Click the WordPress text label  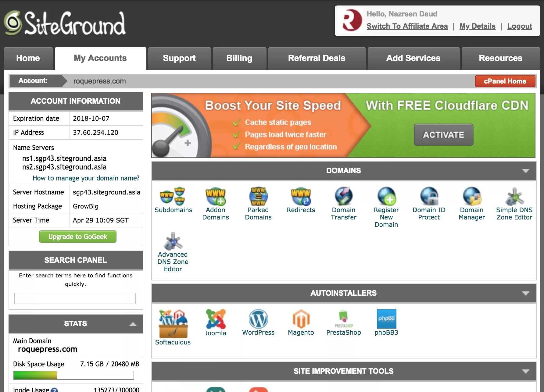[258, 333]
